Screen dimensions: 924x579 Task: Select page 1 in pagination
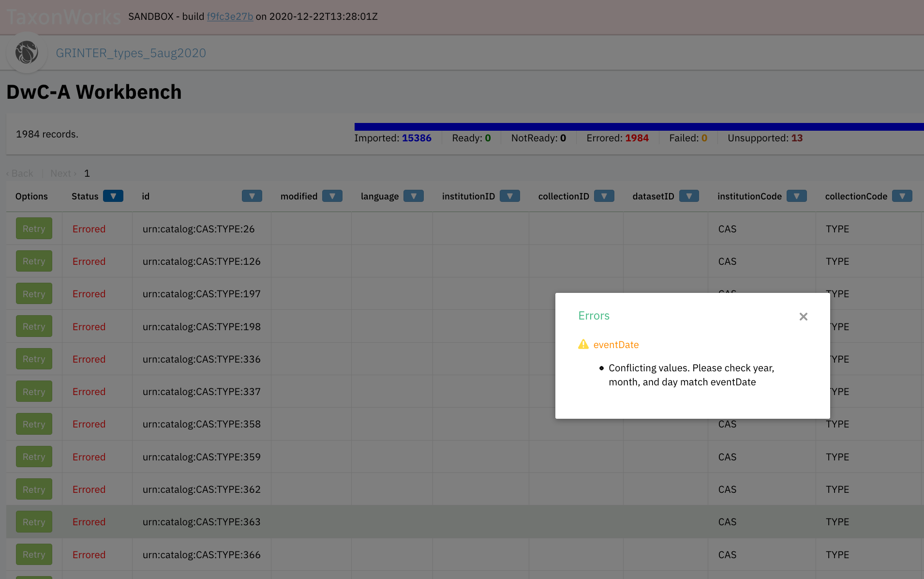[x=87, y=173]
